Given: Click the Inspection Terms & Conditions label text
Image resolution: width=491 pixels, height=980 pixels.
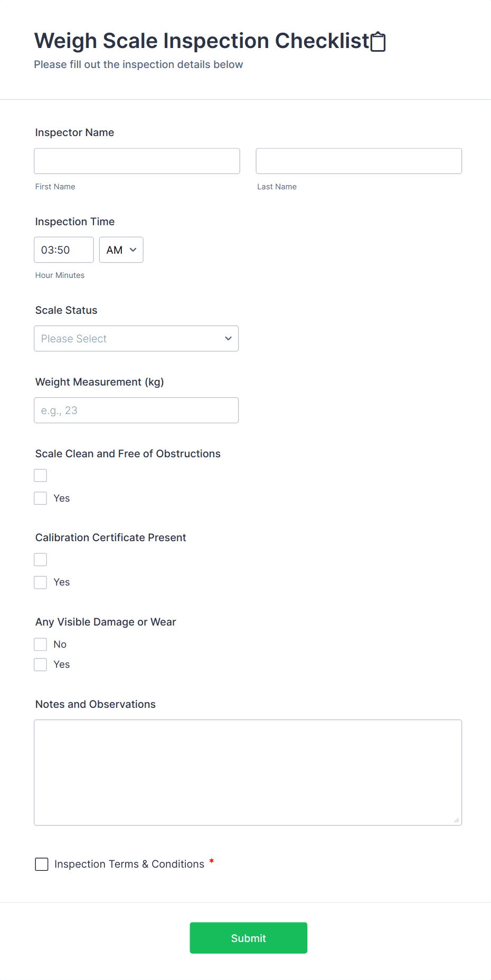Looking at the screenshot, I should tap(129, 864).
